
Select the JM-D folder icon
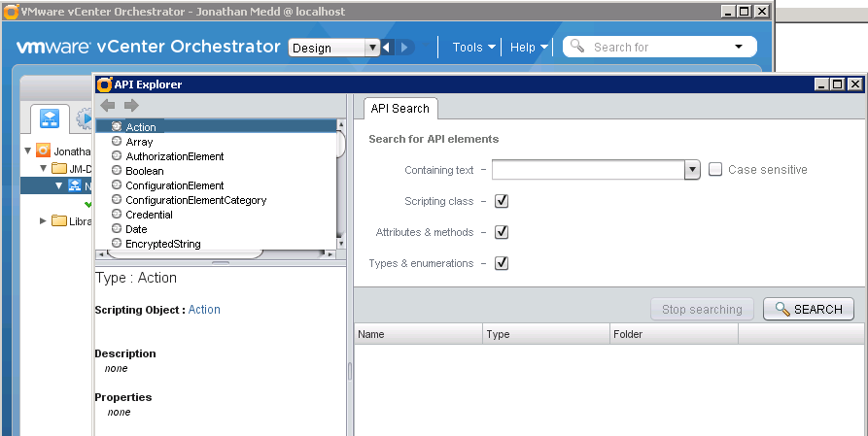(59, 168)
